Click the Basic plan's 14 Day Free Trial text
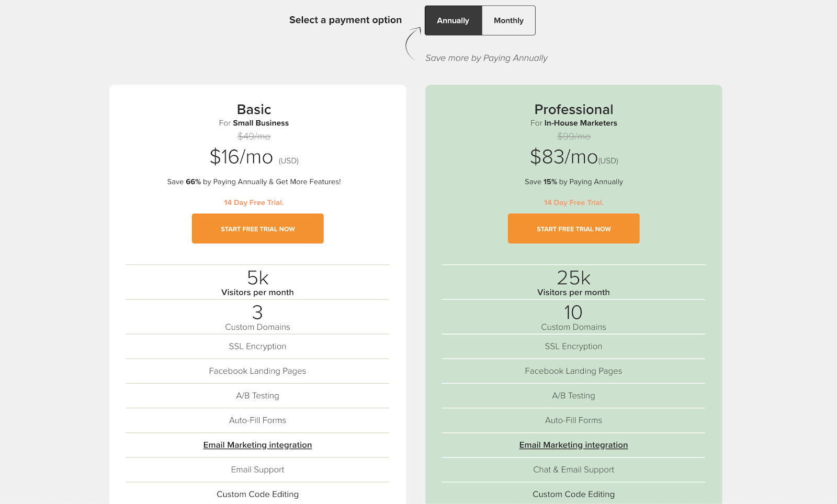 pos(254,202)
